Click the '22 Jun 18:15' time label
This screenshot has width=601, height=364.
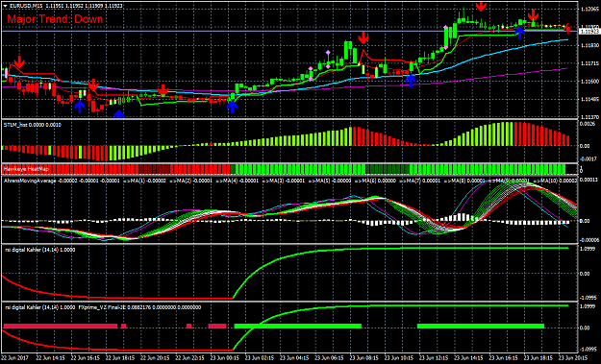(119, 358)
